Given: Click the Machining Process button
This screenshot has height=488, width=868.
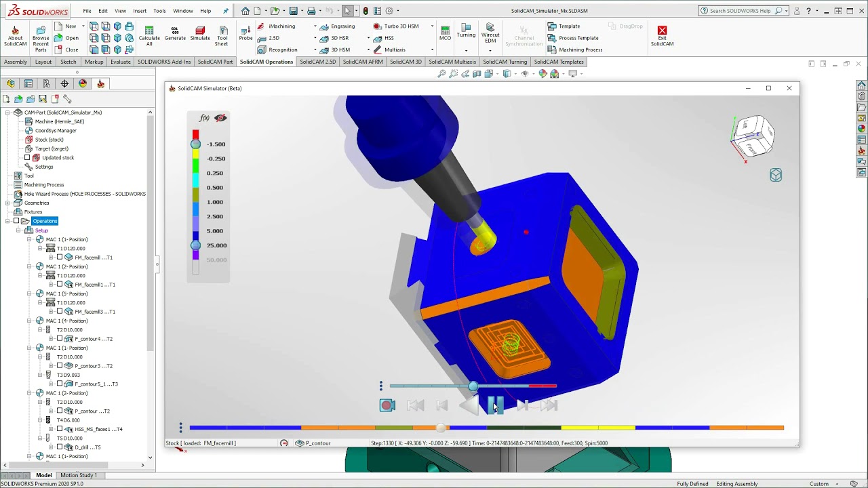Looking at the screenshot, I should pos(575,49).
